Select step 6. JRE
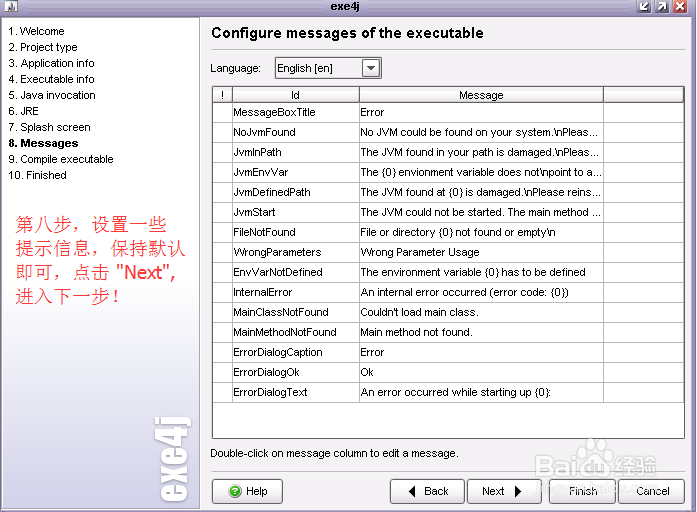The width and height of the screenshot is (697, 512). click(x=23, y=111)
